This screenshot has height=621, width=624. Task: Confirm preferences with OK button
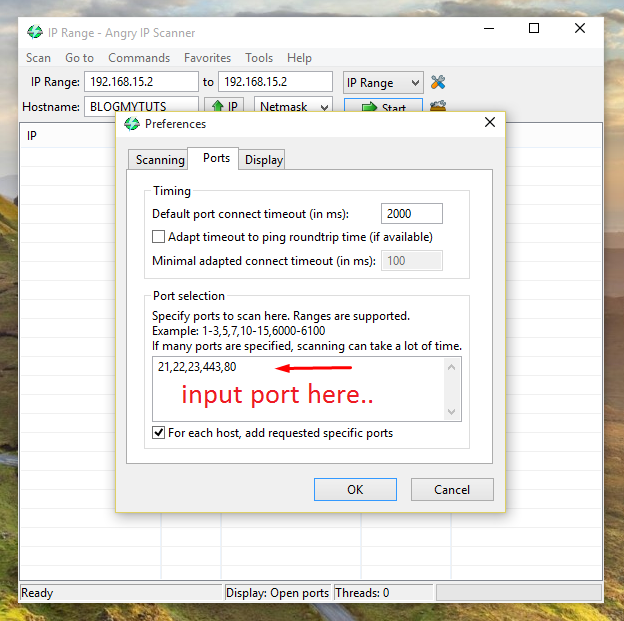coord(355,489)
